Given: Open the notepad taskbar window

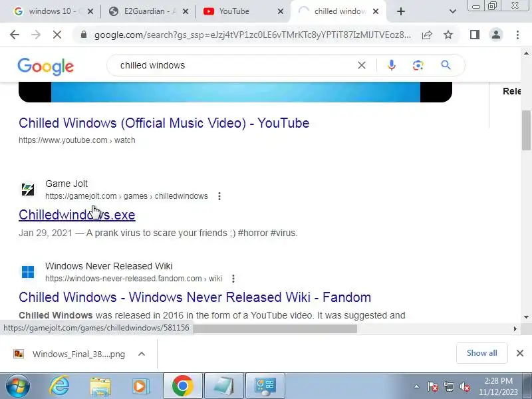Looking at the screenshot, I should (224, 386).
